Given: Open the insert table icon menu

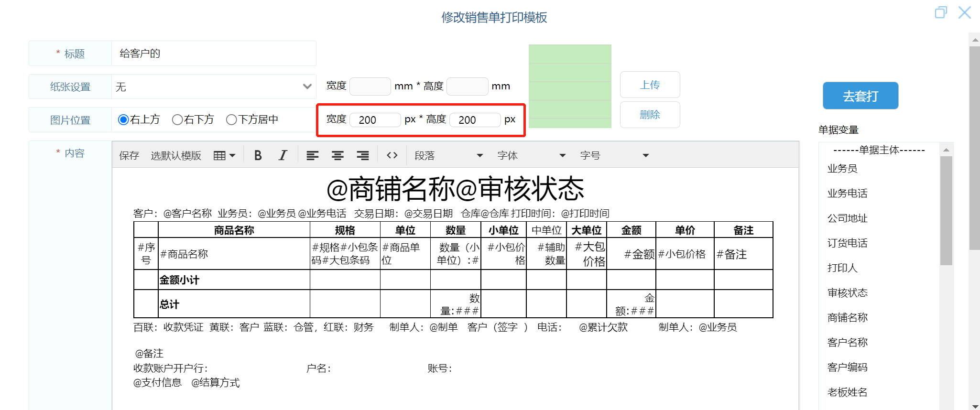Looking at the screenshot, I should pos(224,155).
